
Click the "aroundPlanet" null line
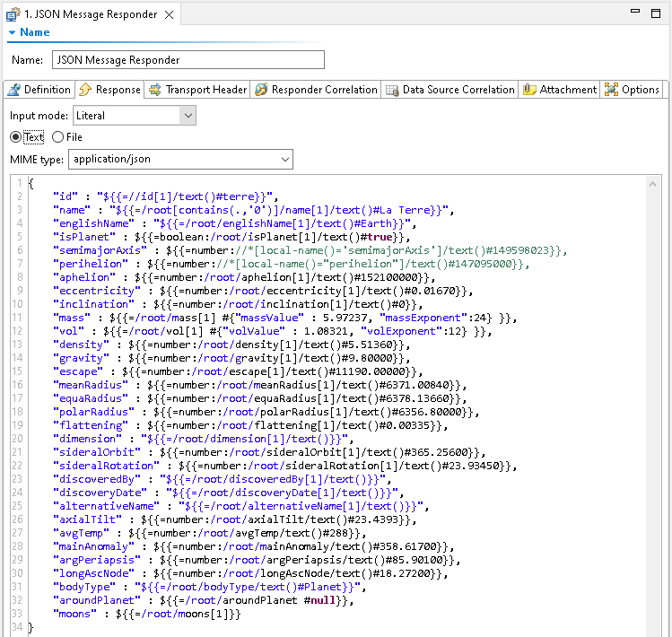203,600
